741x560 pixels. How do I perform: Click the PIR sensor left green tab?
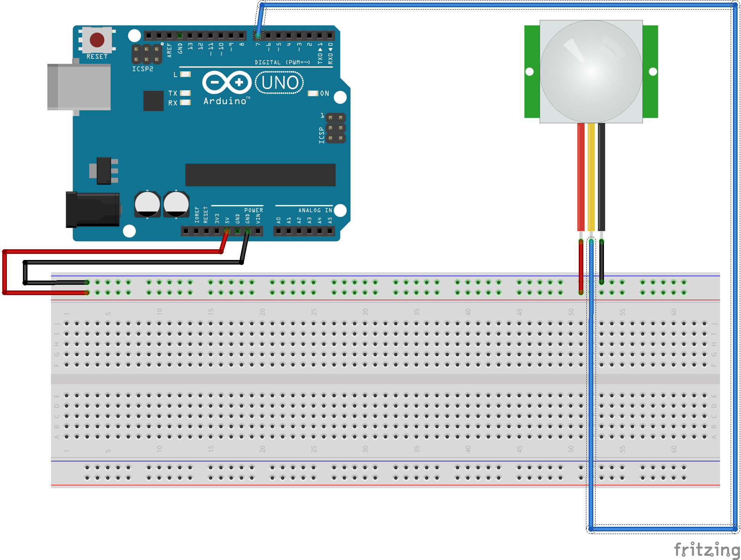[x=532, y=71]
